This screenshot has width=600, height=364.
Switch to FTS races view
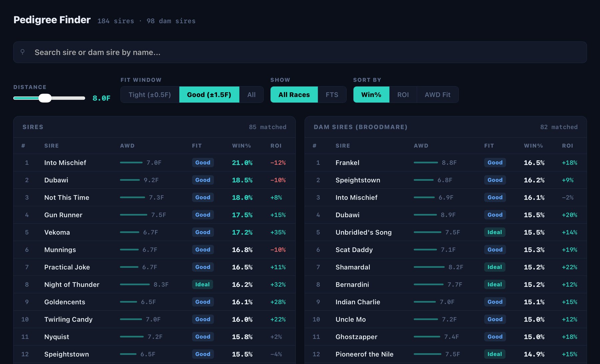click(332, 95)
